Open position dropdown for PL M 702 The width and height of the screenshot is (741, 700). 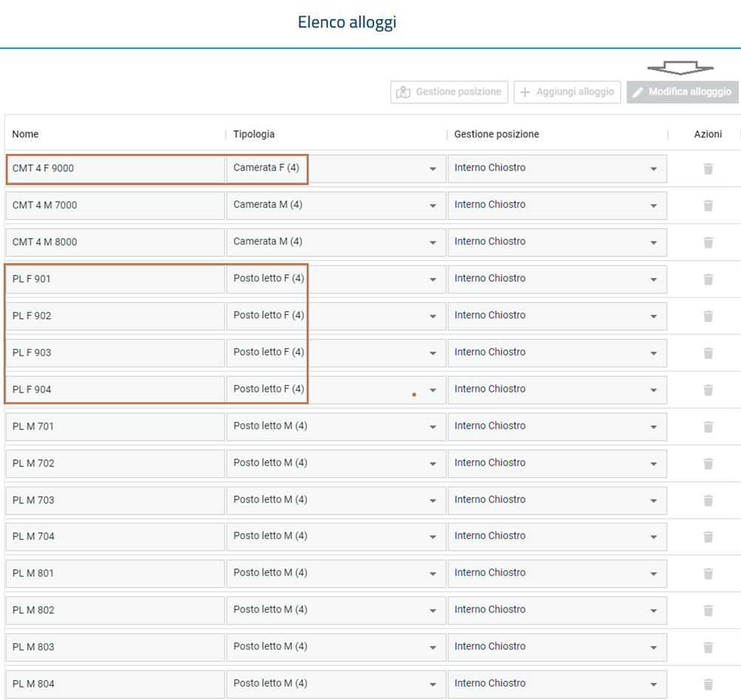(x=557, y=463)
